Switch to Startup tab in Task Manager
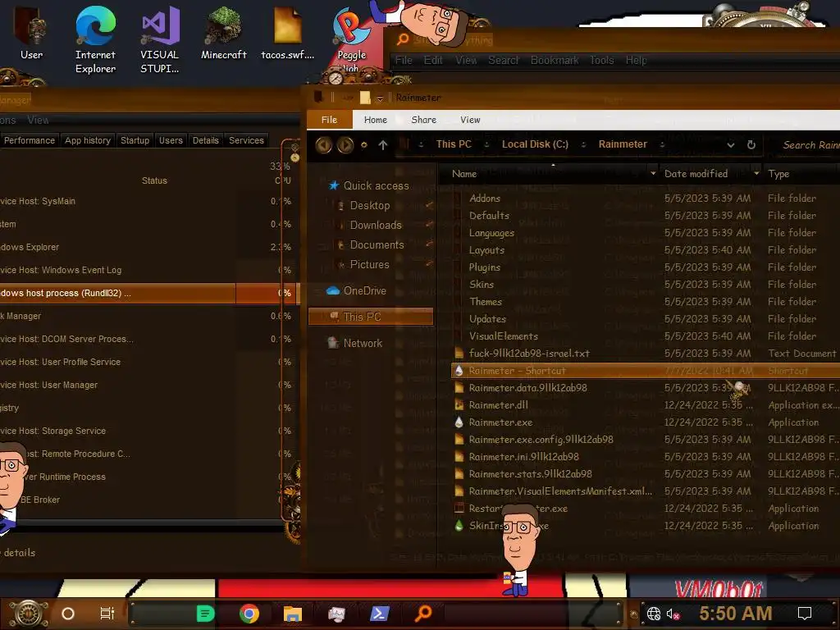Viewport: 840px width, 630px height. click(135, 140)
